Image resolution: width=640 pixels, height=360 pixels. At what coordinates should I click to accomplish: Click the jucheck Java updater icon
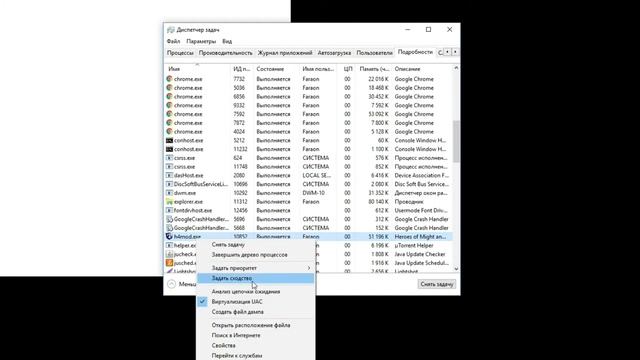pos(169,254)
